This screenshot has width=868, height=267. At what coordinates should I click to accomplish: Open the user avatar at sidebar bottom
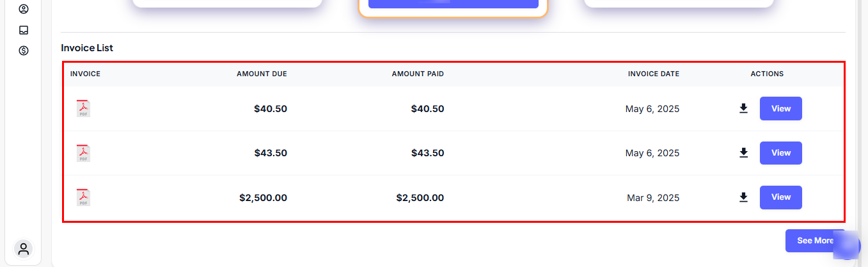point(24,248)
